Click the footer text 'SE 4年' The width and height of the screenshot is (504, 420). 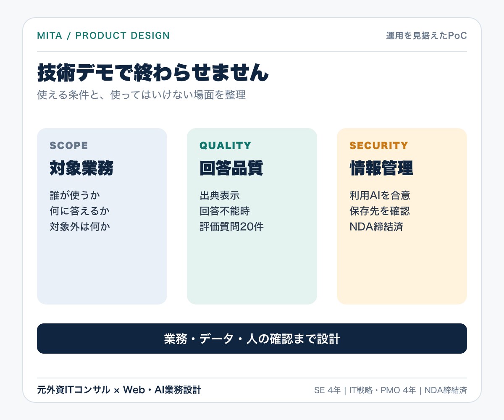click(x=327, y=390)
